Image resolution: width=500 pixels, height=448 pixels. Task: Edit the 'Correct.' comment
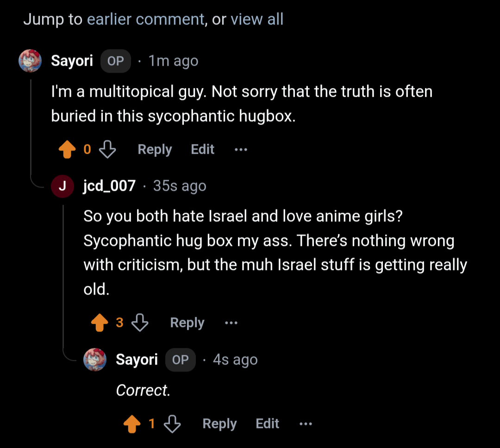[x=268, y=424]
